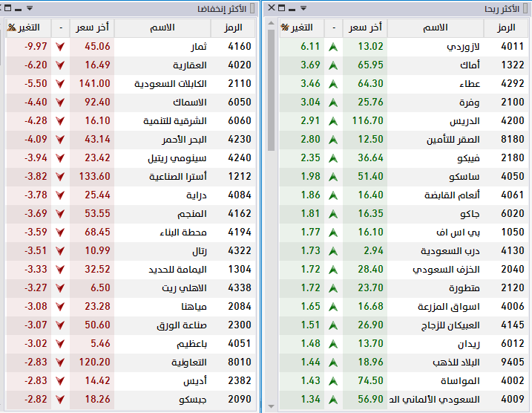Select الاهلي ريت change -3.27
Viewport: 532px width, 413px height.
(x=36, y=288)
